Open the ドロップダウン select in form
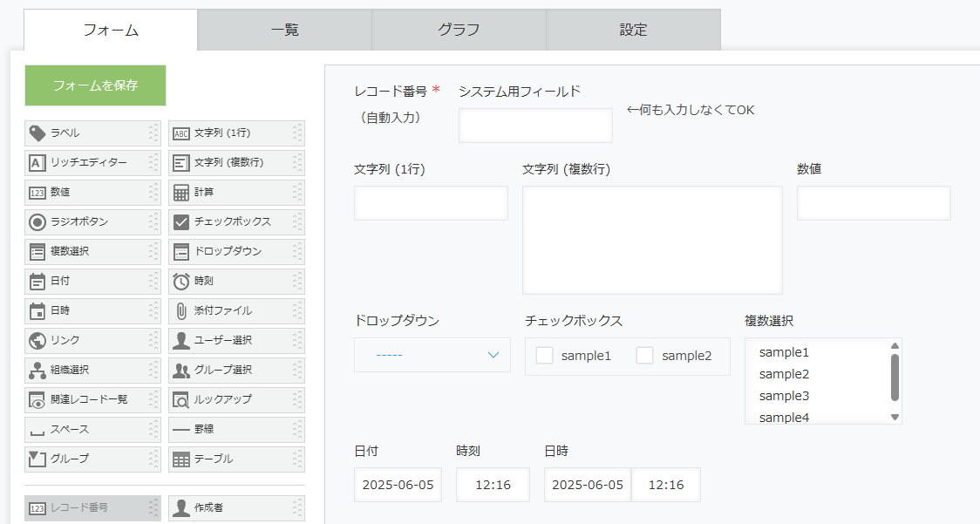Image resolution: width=980 pixels, height=524 pixels. click(x=432, y=355)
